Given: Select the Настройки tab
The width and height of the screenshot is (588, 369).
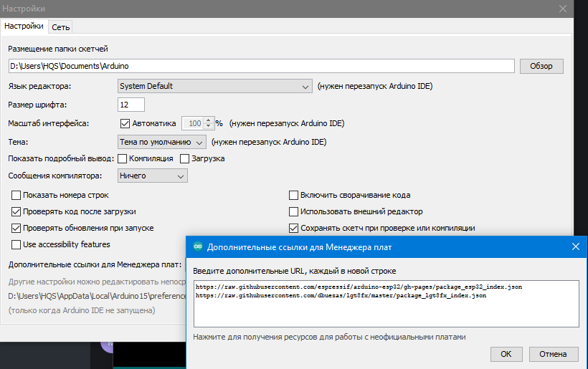Looking at the screenshot, I should coord(24,27).
